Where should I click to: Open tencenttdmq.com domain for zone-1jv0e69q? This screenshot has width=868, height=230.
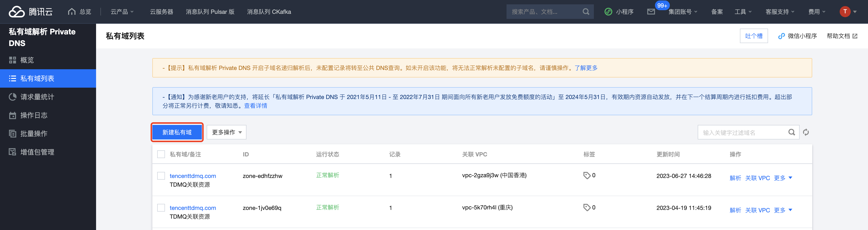coord(193,208)
